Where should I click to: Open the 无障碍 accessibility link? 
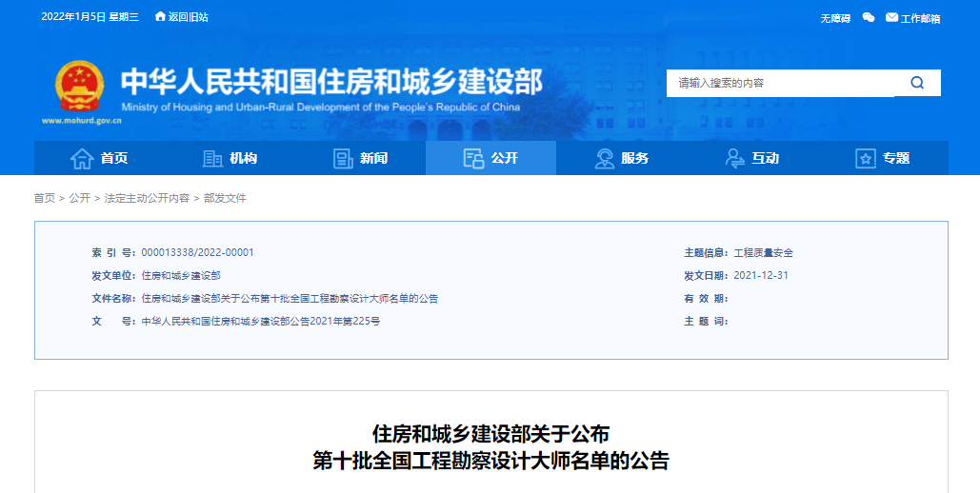835,18
